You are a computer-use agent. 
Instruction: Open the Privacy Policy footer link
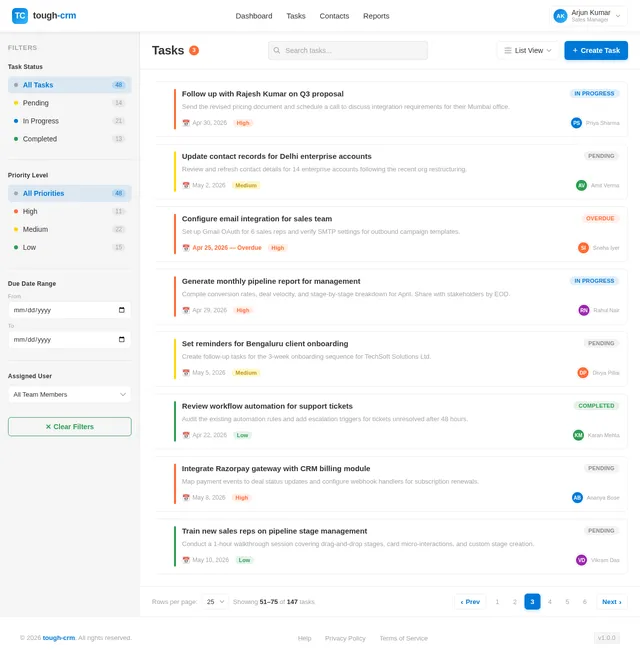tap(345, 638)
